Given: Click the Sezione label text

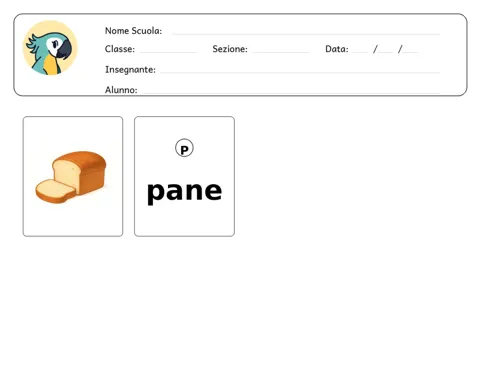Looking at the screenshot, I should click(230, 49).
